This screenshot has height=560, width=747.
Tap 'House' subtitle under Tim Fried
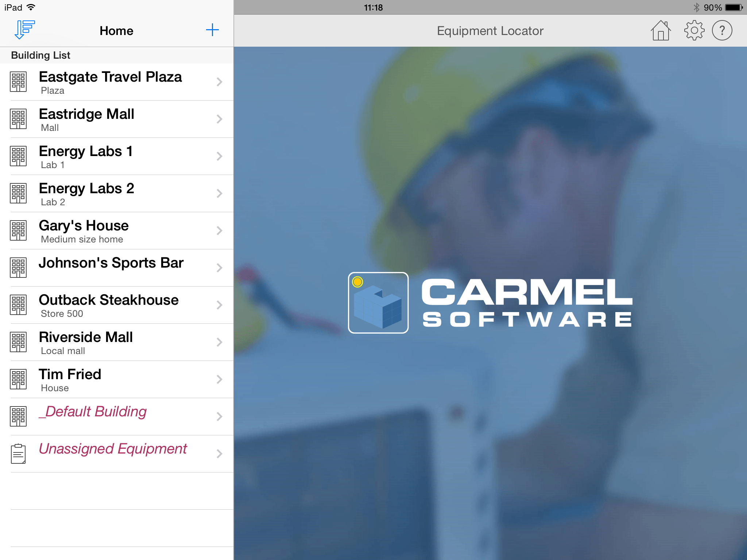(x=55, y=388)
